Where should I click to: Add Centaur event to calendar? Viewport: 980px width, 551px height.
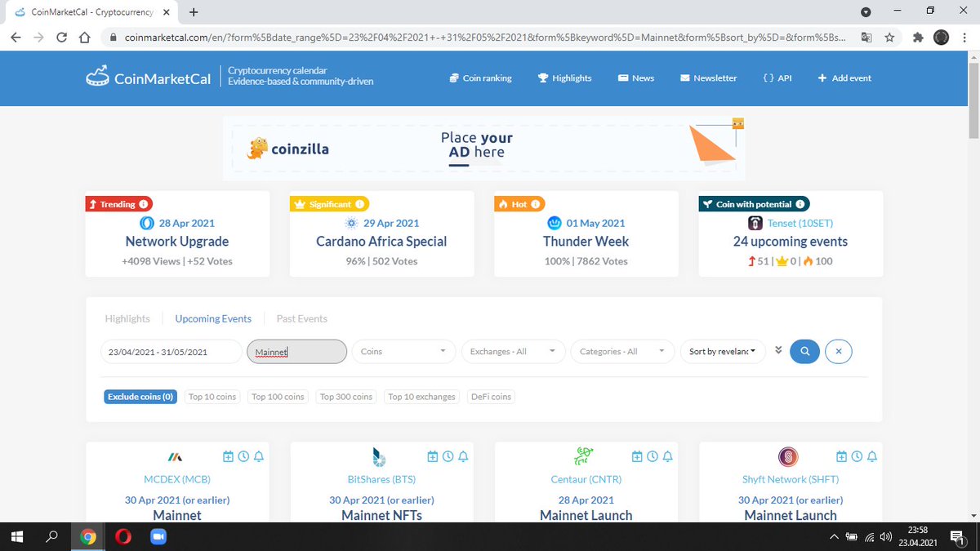click(x=637, y=456)
